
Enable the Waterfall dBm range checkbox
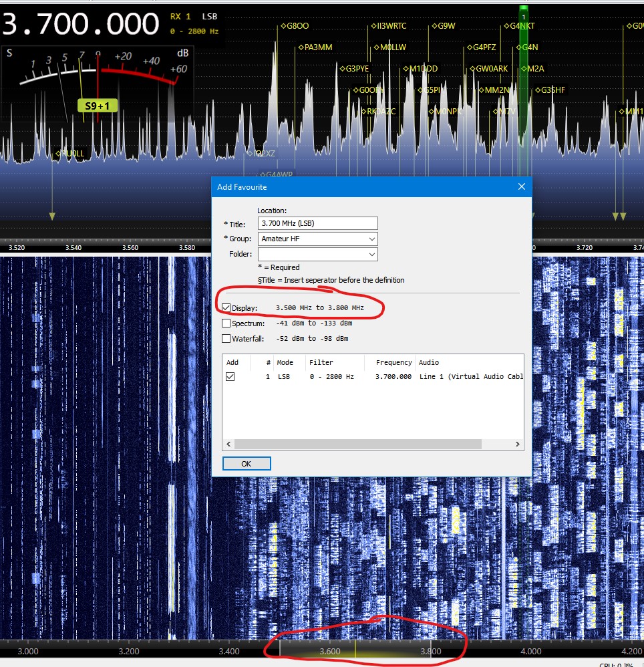coord(226,339)
